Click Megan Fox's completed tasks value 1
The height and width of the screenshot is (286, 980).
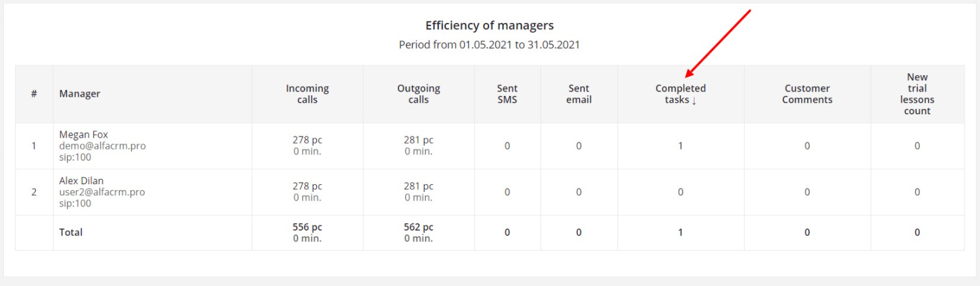pyautogui.click(x=680, y=146)
